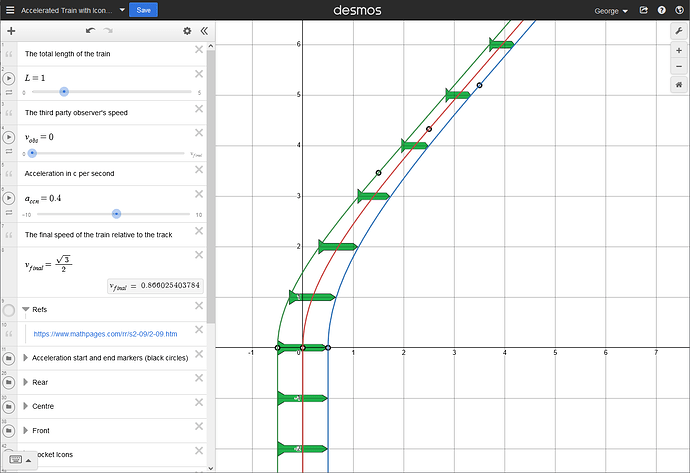Play the L slider animation

tap(8, 78)
